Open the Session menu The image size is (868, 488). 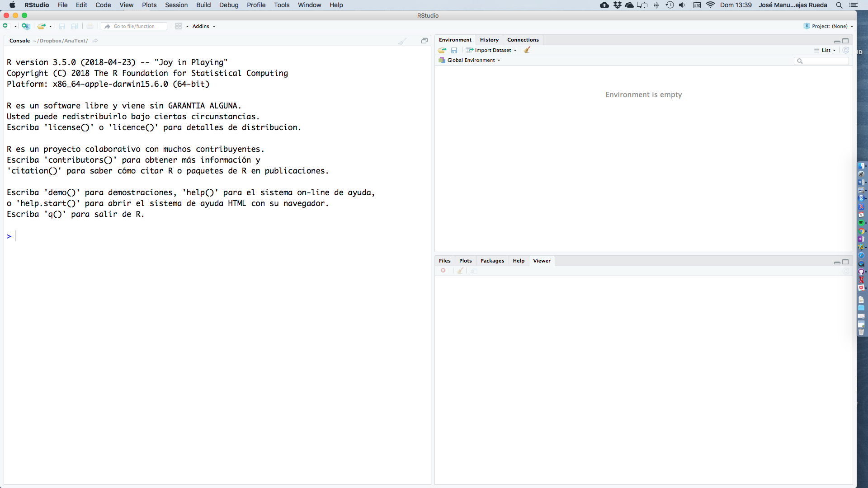[x=176, y=5]
